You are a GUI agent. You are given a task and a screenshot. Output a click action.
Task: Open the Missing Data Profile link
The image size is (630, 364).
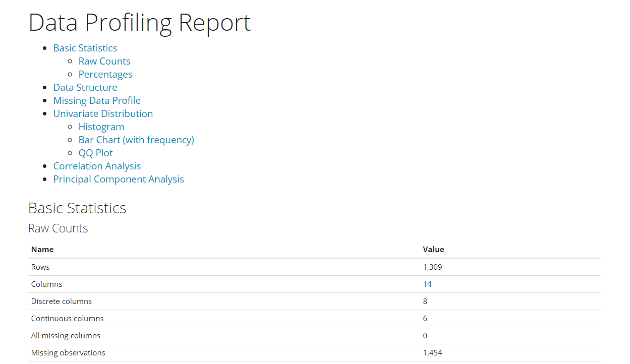click(97, 100)
